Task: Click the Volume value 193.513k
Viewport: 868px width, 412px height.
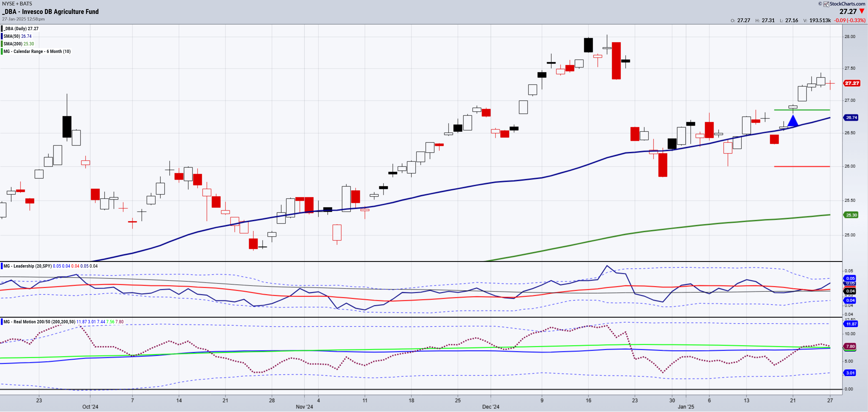Action: (x=820, y=20)
